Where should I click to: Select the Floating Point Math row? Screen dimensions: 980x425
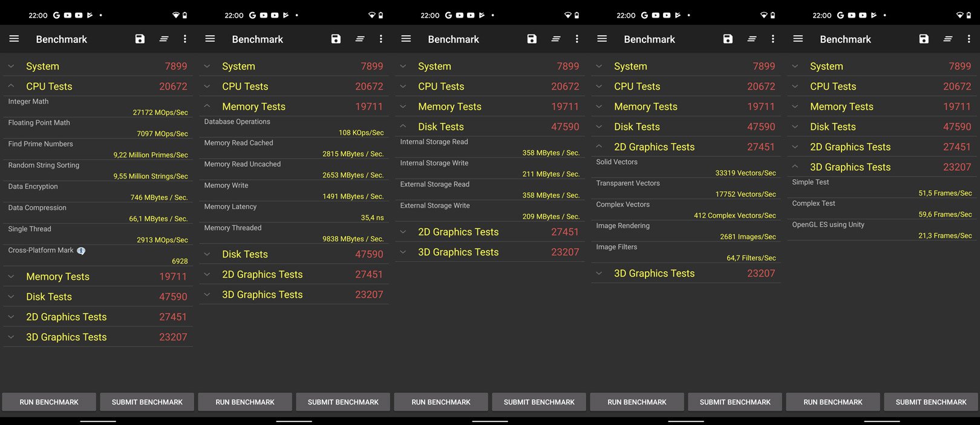[x=98, y=128]
